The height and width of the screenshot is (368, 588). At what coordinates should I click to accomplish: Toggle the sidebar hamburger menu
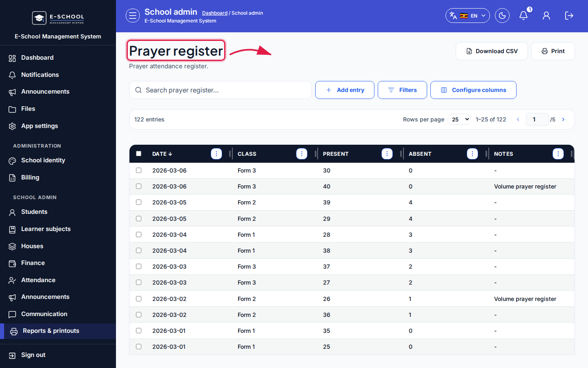coord(133,16)
